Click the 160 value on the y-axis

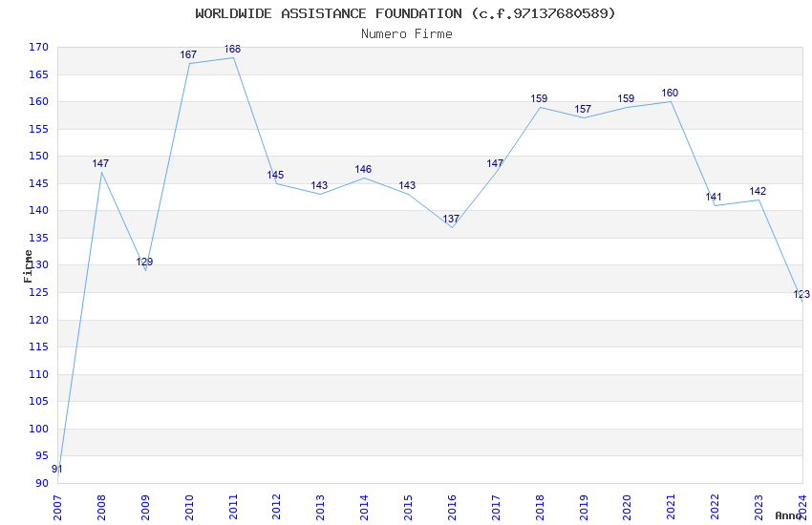39,101
